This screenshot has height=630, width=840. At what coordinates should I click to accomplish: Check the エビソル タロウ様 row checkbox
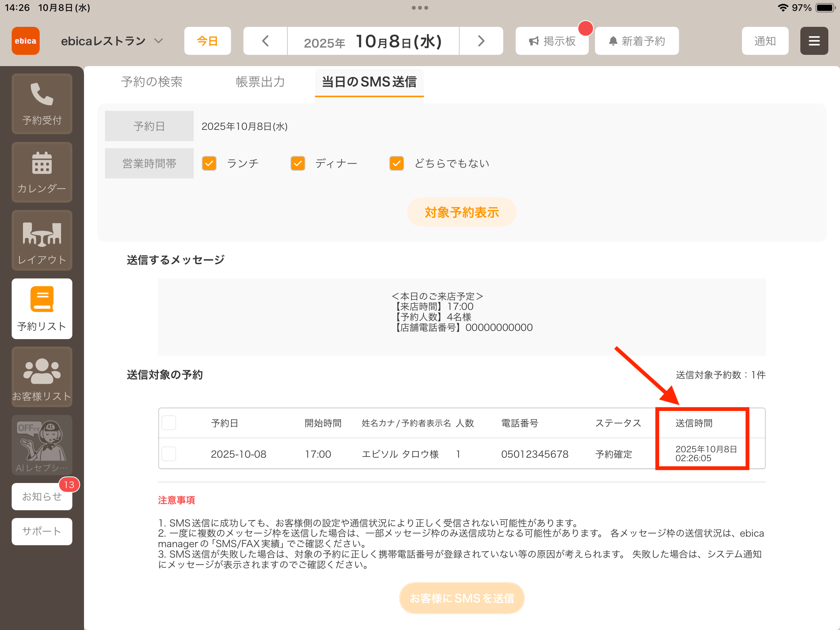tap(169, 454)
